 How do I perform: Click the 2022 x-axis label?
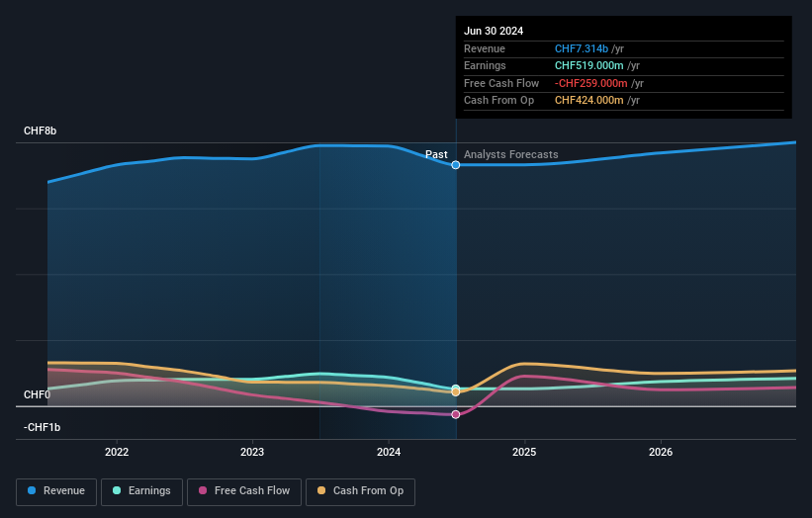pos(117,452)
